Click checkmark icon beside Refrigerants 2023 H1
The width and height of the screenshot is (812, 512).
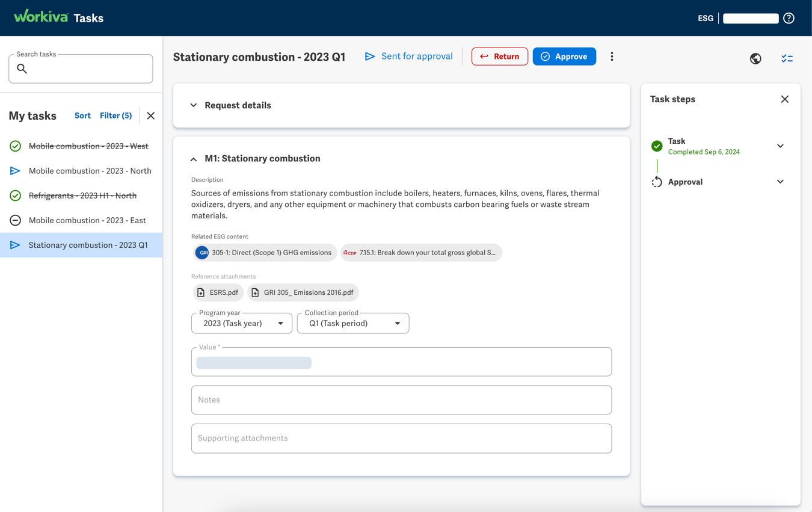coord(16,196)
